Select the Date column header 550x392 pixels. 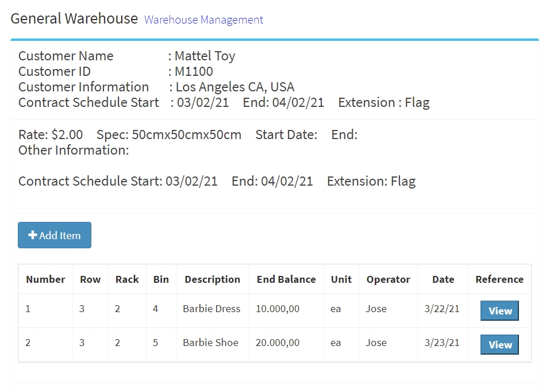tap(443, 279)
